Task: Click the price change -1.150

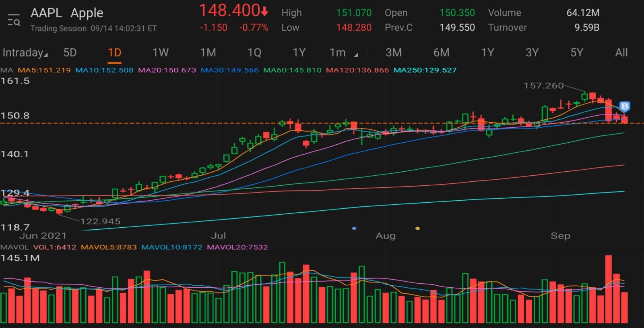Action: pyautogui.click(x=213, y=28)
